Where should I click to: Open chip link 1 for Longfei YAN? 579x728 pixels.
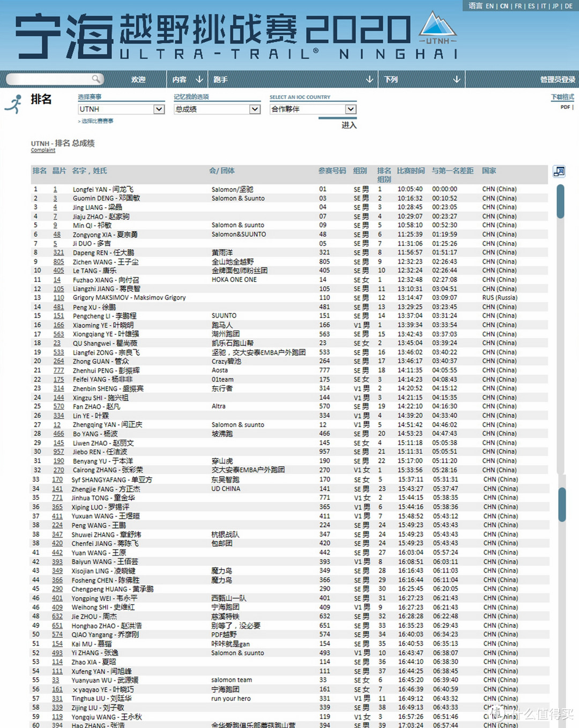coord(55,190)
